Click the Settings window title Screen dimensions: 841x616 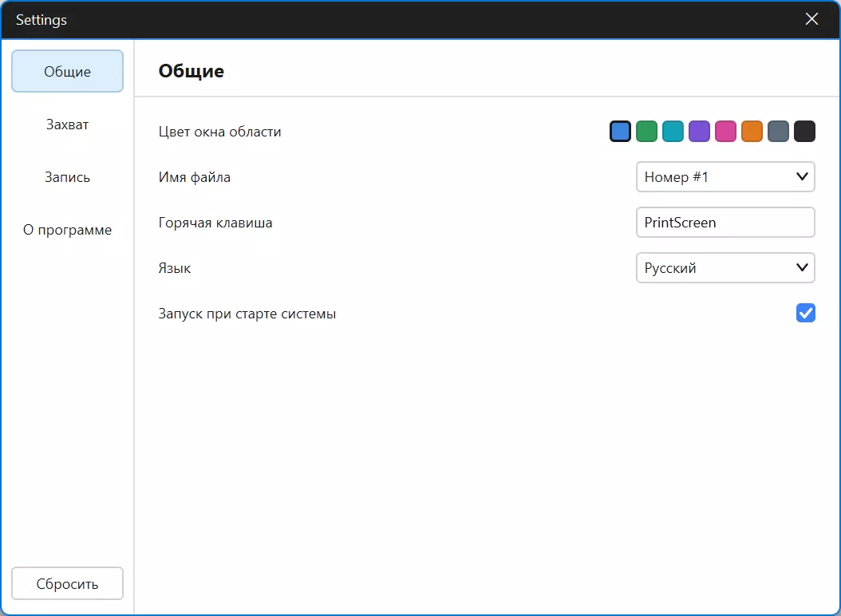click(41, 20)
